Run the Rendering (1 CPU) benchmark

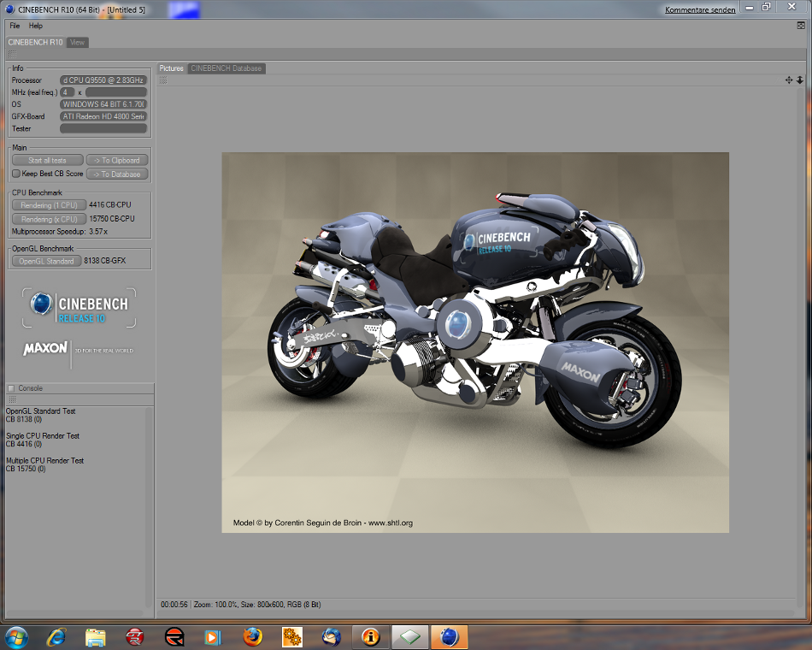pos(49,205)
